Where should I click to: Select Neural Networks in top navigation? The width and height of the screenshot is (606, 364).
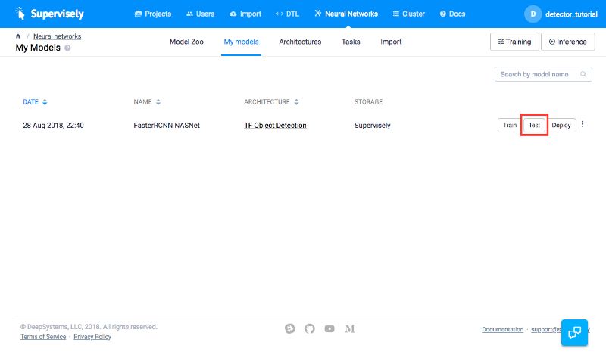(346, 14)
